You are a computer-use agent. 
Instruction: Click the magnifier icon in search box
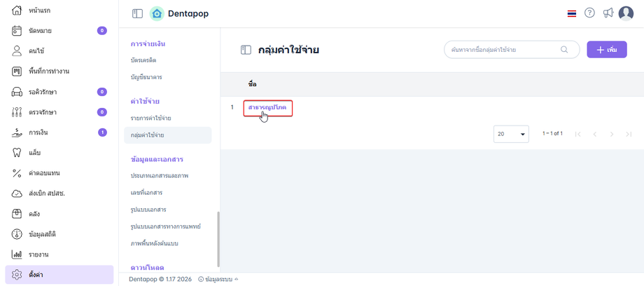[564, 50]
